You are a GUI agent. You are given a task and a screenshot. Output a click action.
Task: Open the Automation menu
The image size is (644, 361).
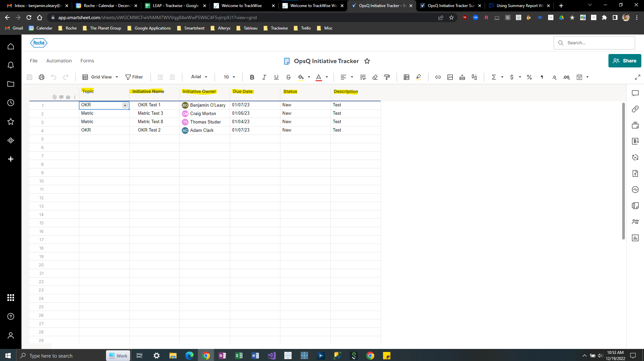pos(59,61)
